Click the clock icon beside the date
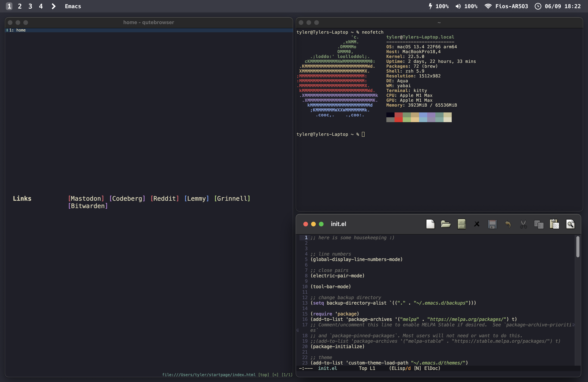The image size is (588, 382). 538,6
